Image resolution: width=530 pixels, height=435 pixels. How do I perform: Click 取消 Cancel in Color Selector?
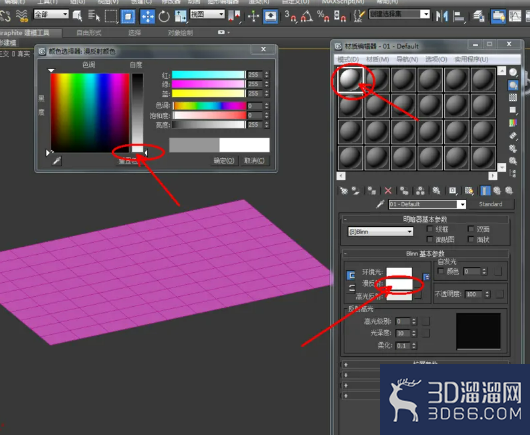click(x=254, y=161)
